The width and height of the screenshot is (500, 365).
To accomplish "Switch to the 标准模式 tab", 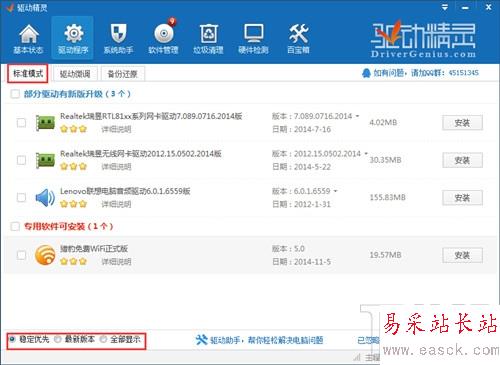I will pyautogui.click(x=28, y=74).
